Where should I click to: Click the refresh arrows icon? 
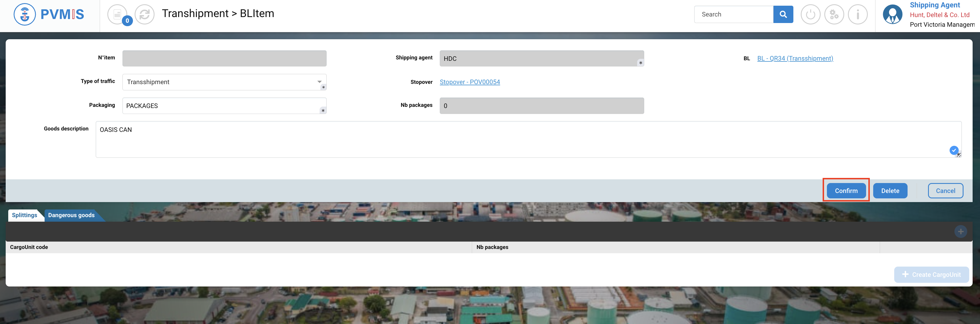point(145,14)
